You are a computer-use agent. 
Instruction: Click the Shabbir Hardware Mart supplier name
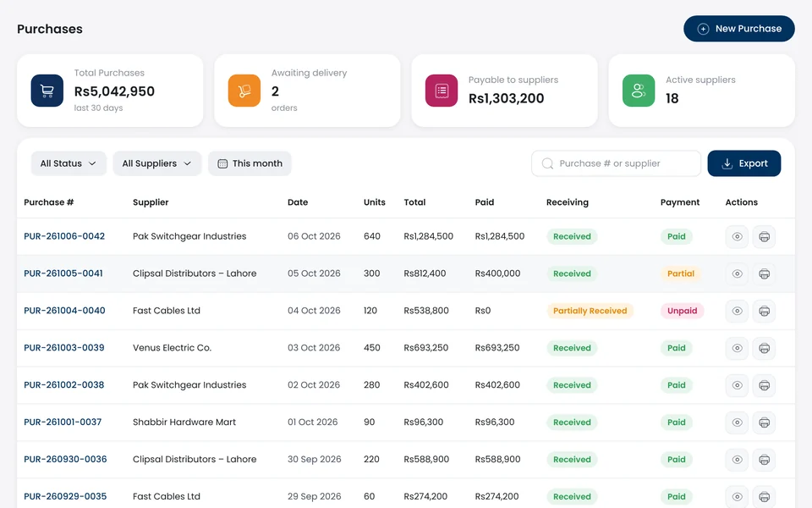(x=184, y=422)
